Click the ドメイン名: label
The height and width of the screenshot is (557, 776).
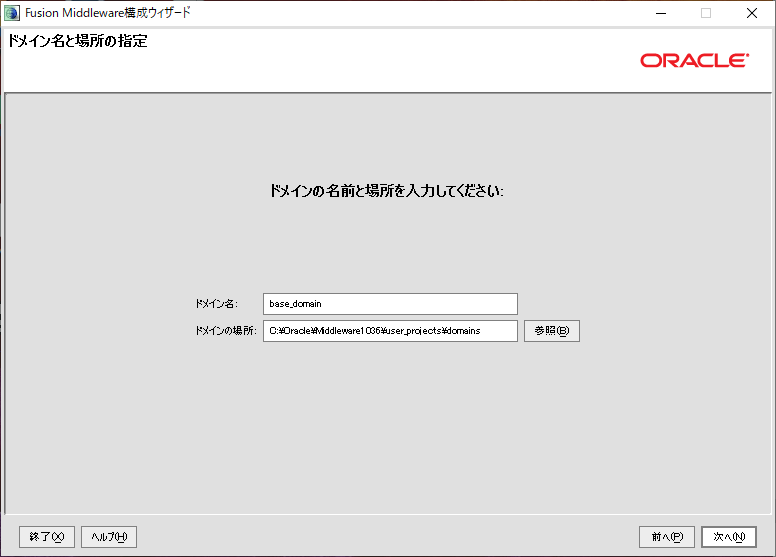click(x=216, y=304)
